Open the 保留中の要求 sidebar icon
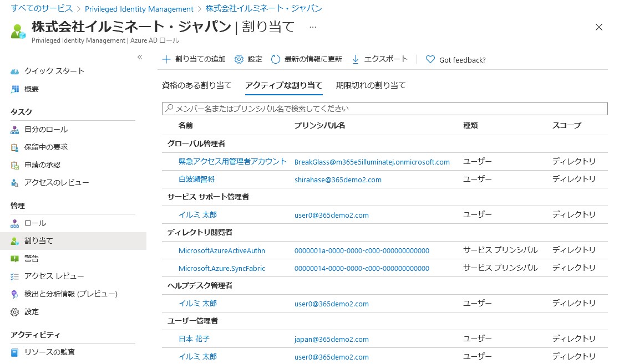619x364 pixels. pyautogui.click(x=14, y=147)
